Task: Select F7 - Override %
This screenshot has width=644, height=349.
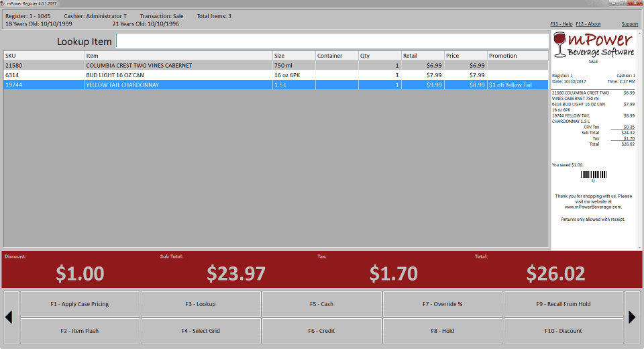Action: click(443, 304)
